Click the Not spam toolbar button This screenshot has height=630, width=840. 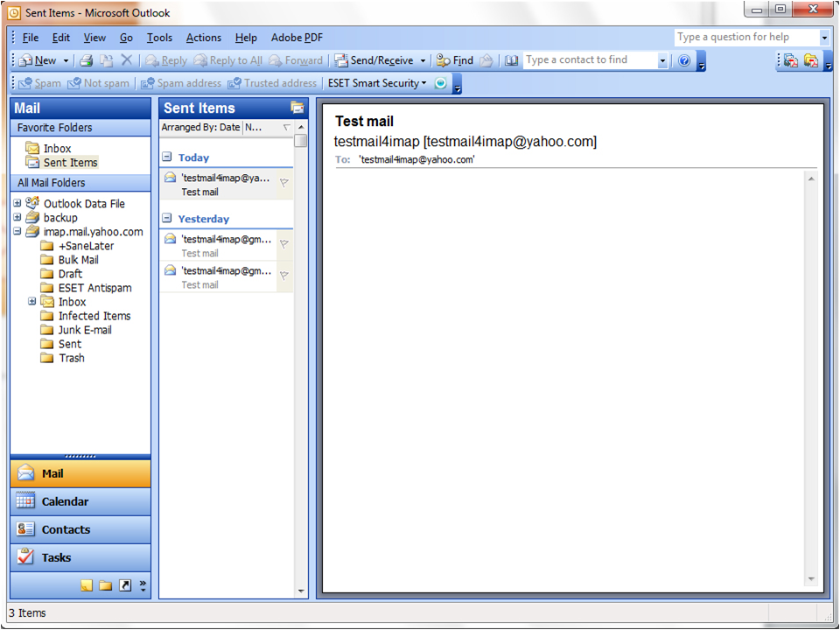99,83
